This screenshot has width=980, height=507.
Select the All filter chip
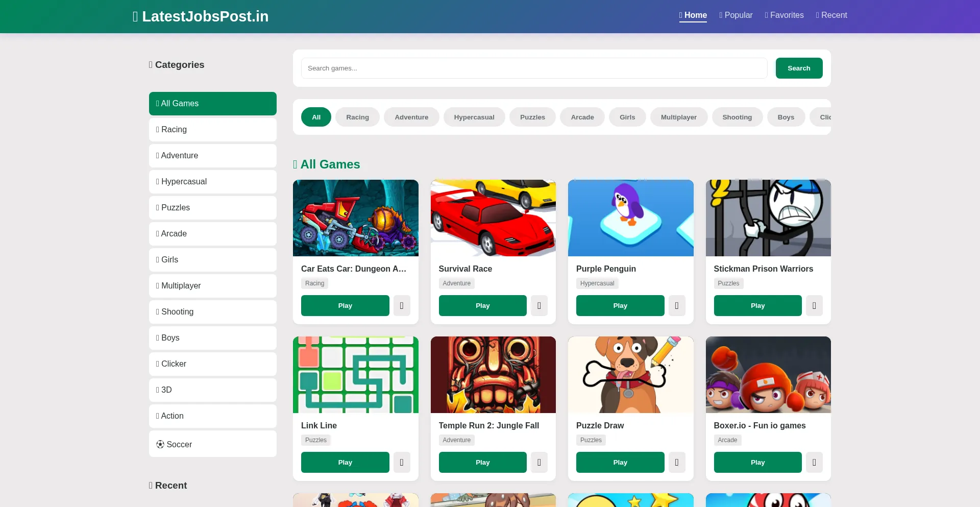(316, 117)
